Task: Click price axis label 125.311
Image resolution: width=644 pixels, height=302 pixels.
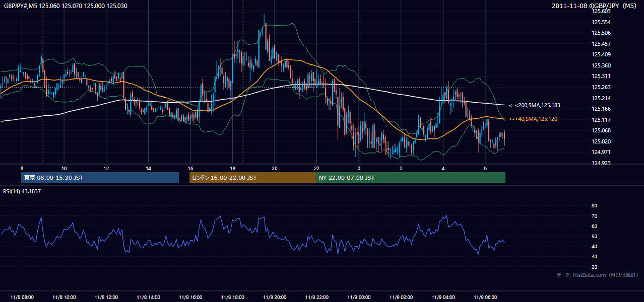Action: pos(601,77)
